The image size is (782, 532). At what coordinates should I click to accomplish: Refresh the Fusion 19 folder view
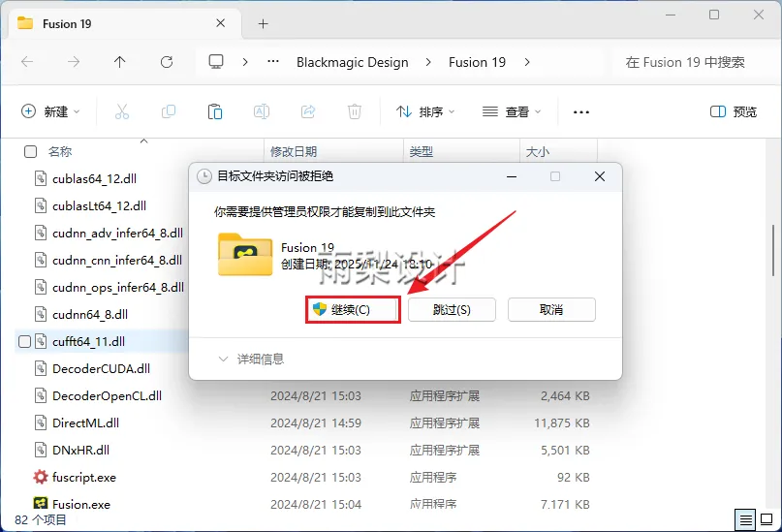(x=167, y=62)
